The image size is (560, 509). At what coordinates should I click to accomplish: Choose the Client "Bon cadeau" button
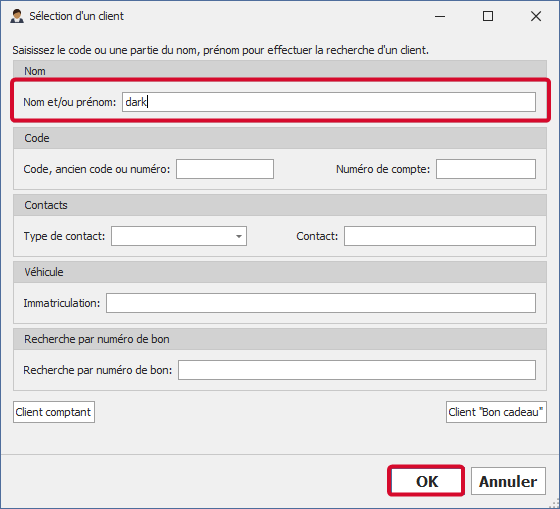point(496,412)
